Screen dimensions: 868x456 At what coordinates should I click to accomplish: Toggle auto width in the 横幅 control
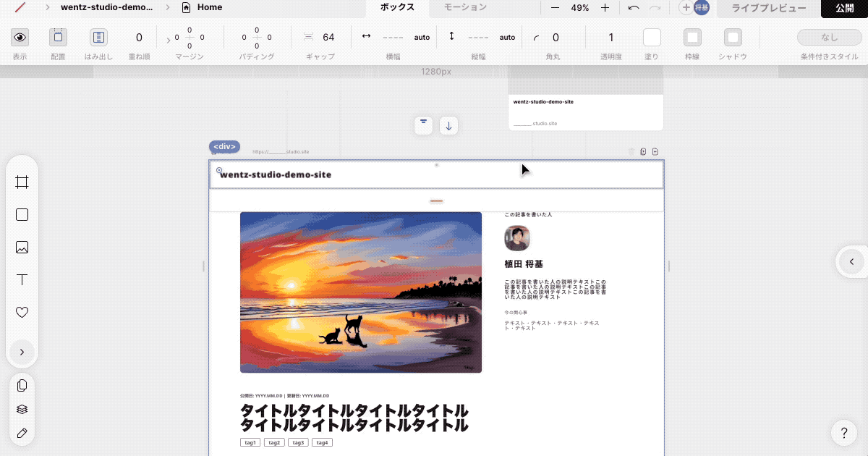click(422, 37)
